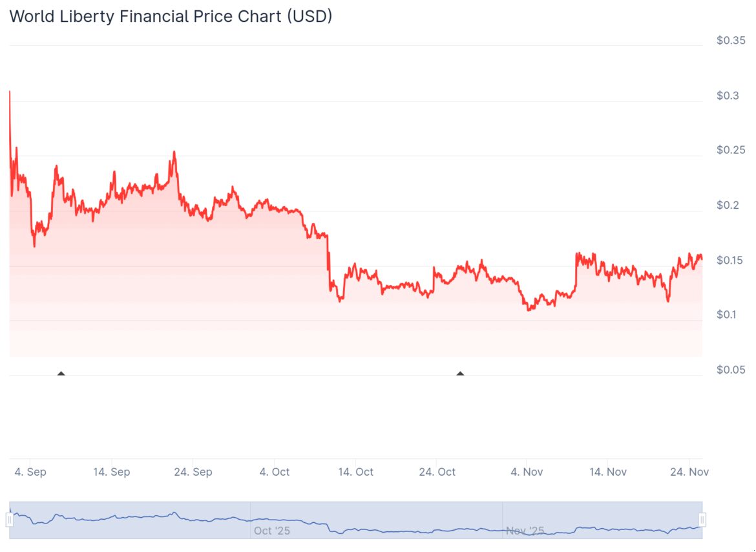
Task: Click the $0.15 price axis label
Action: (x=731, y=260)
